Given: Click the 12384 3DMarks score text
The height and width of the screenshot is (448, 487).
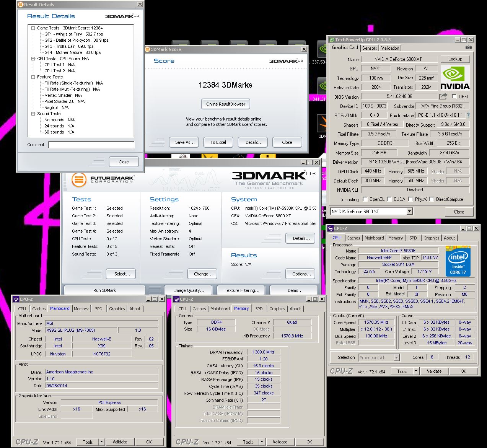Looking at the screenshot, I should 226,85.
